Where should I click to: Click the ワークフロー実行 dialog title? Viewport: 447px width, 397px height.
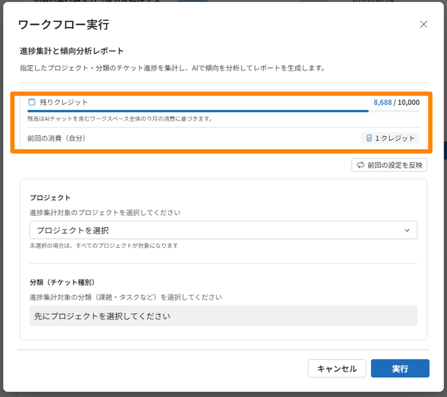[63, 25]
